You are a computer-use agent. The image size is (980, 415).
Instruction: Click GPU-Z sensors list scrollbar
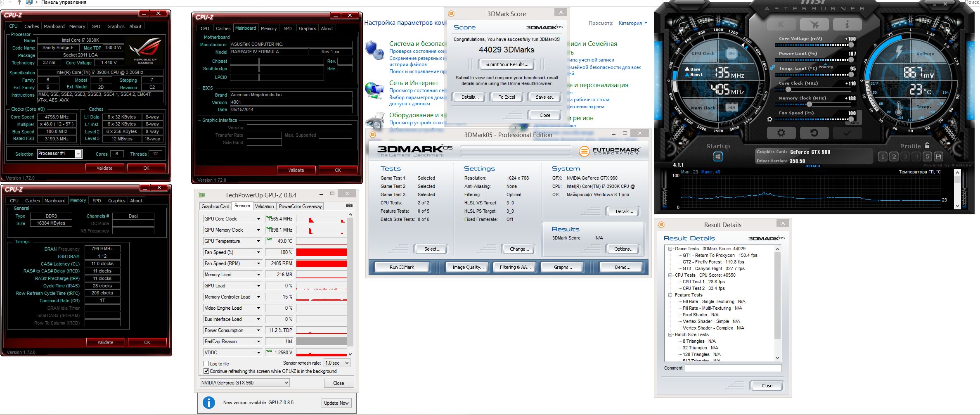pos(350,284)
